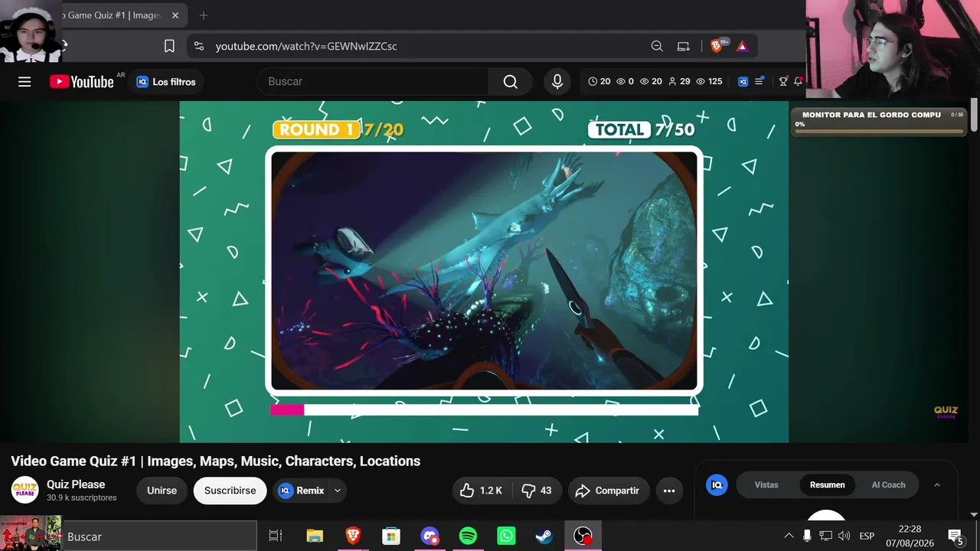Select the youtube.com URL address bar
This screenshot has width=980, height=551.
306,46
